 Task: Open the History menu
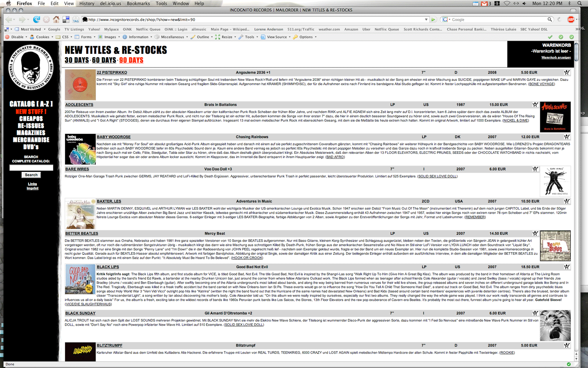[x=87, y=4]
